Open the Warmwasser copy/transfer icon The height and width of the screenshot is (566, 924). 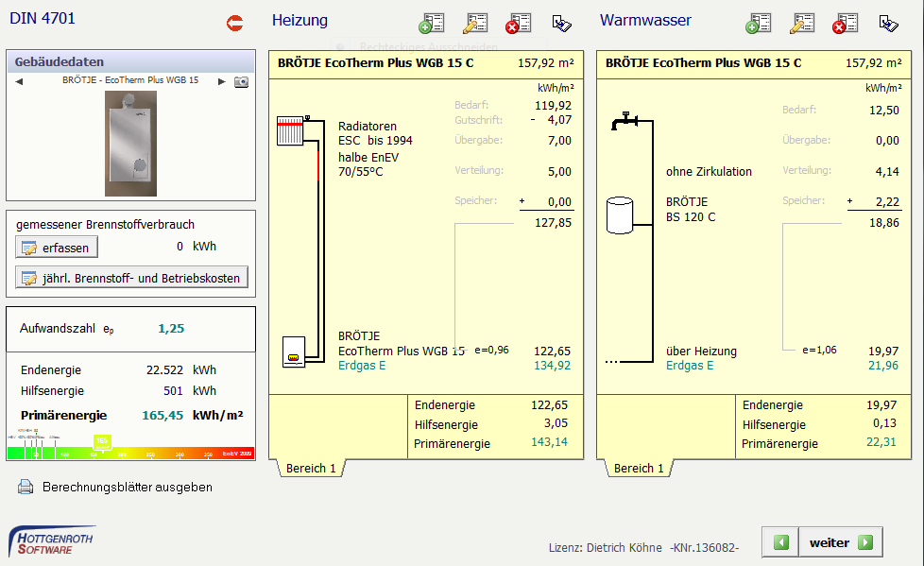(x=889, y=24)
